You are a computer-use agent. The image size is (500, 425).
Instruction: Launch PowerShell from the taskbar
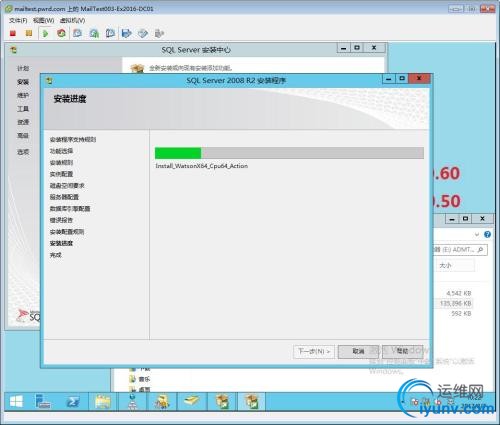[x=73, y=401]
